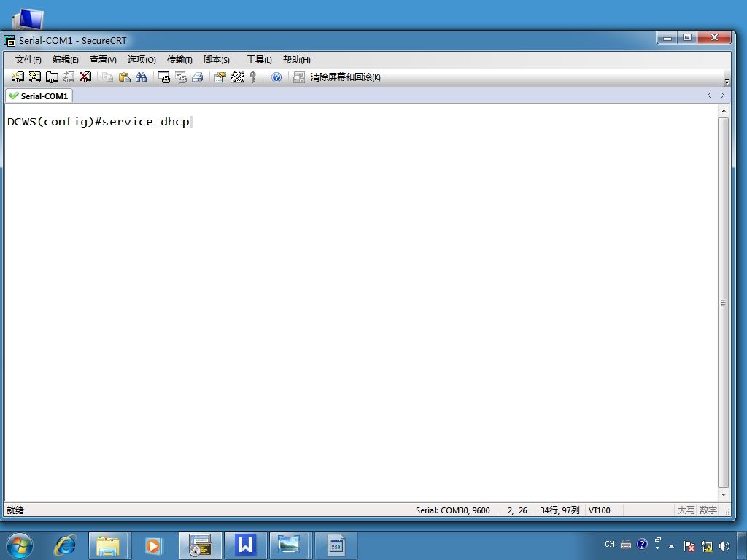Click the CH input language indicator

coord(609,544)
